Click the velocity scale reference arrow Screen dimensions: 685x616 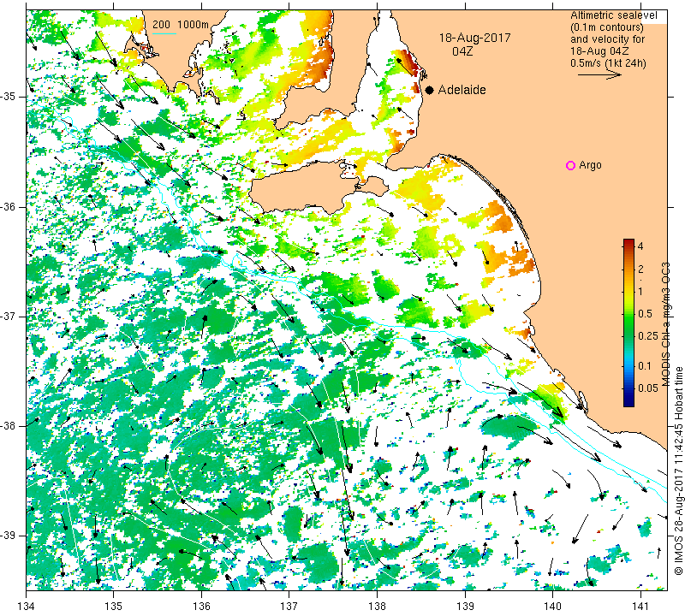pyautogui.click(x=599, y=74)
